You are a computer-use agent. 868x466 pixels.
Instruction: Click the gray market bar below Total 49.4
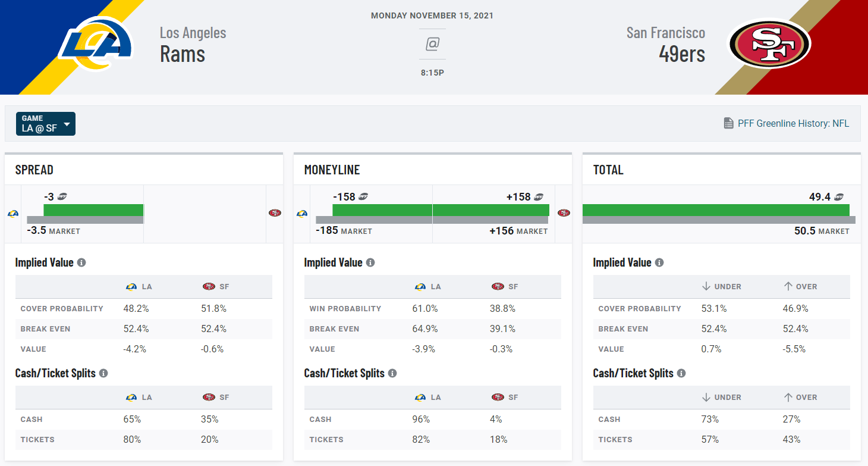[719, 220]
